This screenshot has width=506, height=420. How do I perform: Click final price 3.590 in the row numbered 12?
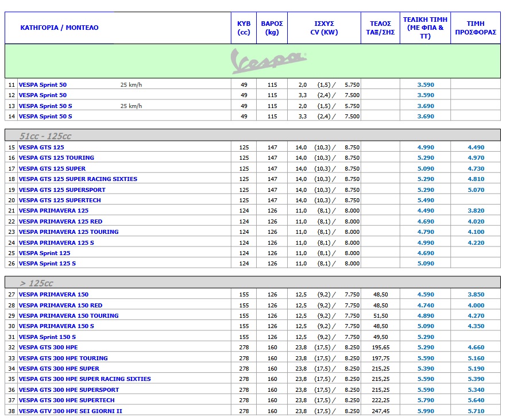[x=426, y=95]
